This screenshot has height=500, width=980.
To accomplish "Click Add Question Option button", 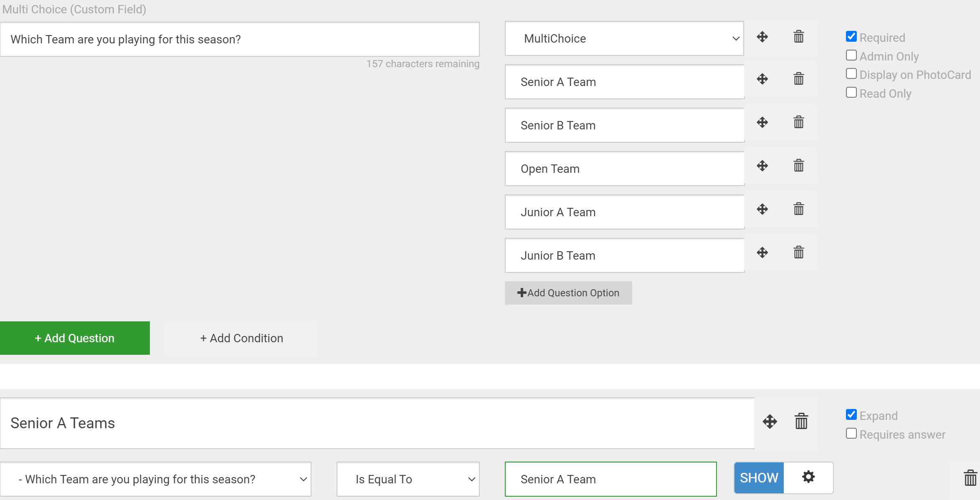I will coord(568,293).
